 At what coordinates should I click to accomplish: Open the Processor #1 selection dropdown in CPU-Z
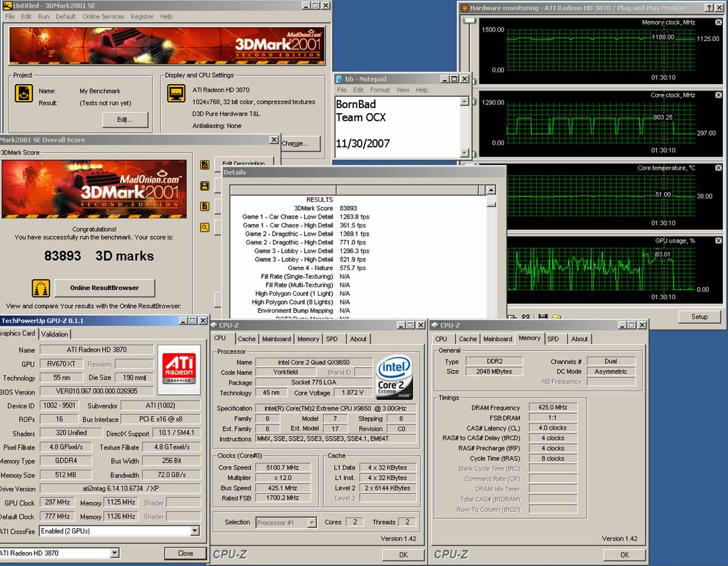(x=312, y=522)
